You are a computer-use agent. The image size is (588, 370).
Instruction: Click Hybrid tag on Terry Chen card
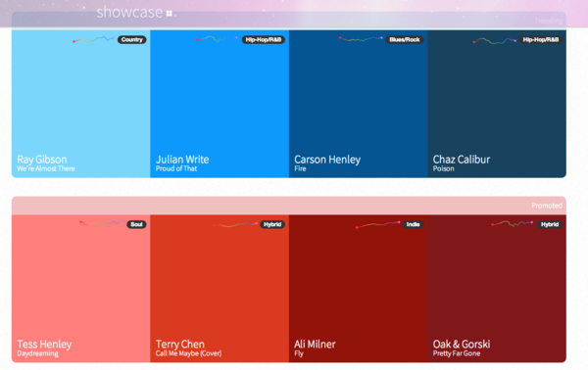click(272, 224)
